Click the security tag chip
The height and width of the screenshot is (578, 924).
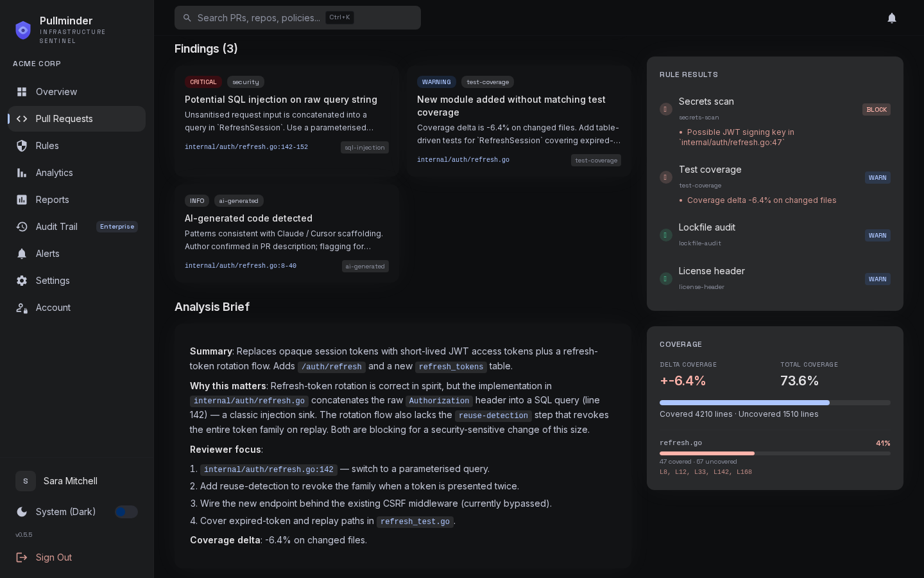[x=246, y=82]
